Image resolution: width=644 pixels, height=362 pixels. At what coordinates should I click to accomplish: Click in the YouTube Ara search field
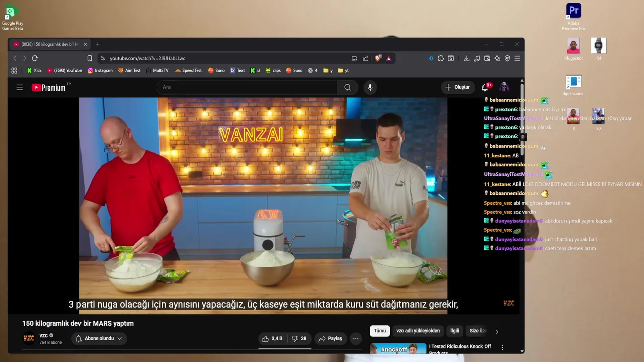point(247,87)
